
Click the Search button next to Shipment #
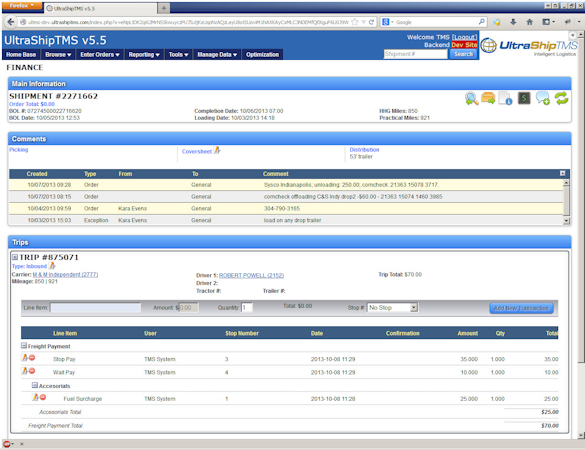click(463, 54)
